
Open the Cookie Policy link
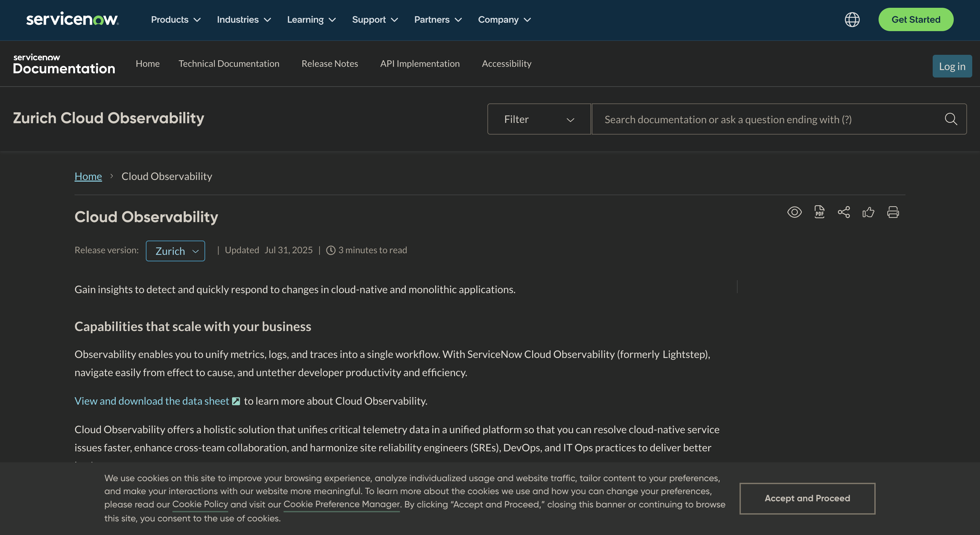(x=200, y=504)
